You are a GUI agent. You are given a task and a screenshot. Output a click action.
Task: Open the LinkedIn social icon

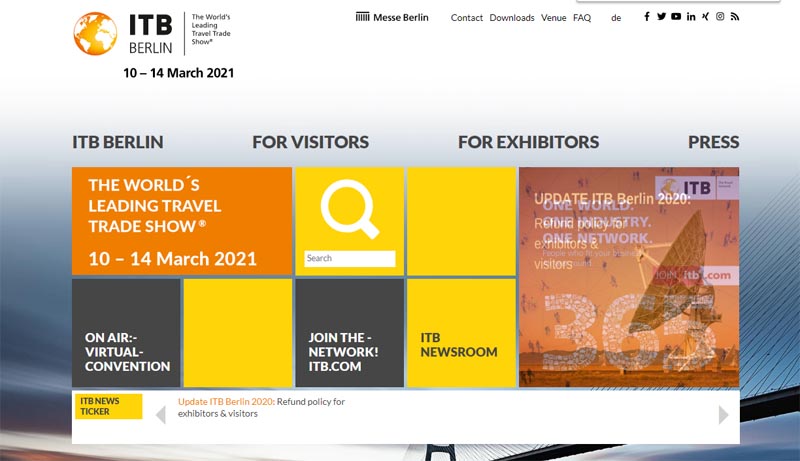pyautogui.click(x=691, y=17)
